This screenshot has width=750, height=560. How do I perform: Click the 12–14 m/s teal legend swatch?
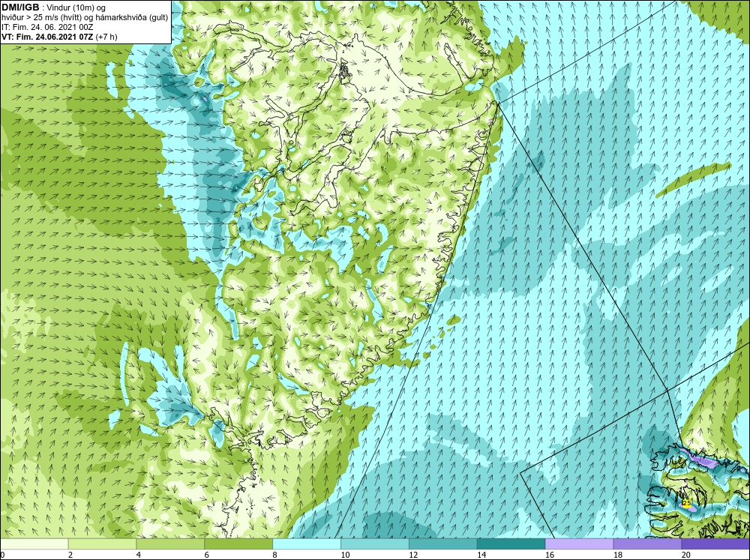443,544
